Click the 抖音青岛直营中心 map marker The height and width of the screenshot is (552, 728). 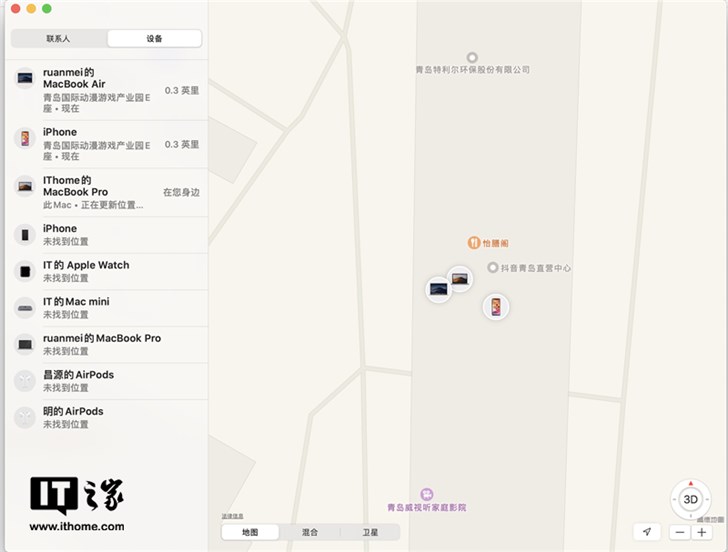pyautogui.click(x=493, y=267)
